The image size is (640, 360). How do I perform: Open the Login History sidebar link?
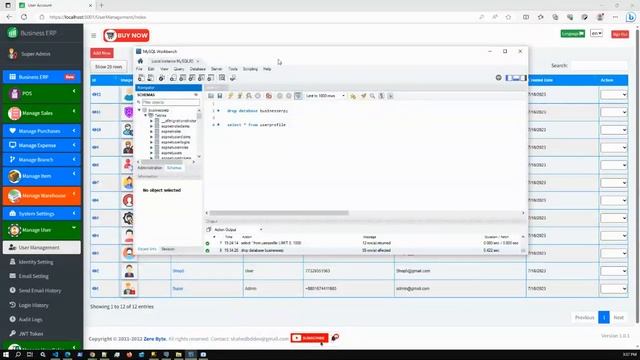coord(33,305)
